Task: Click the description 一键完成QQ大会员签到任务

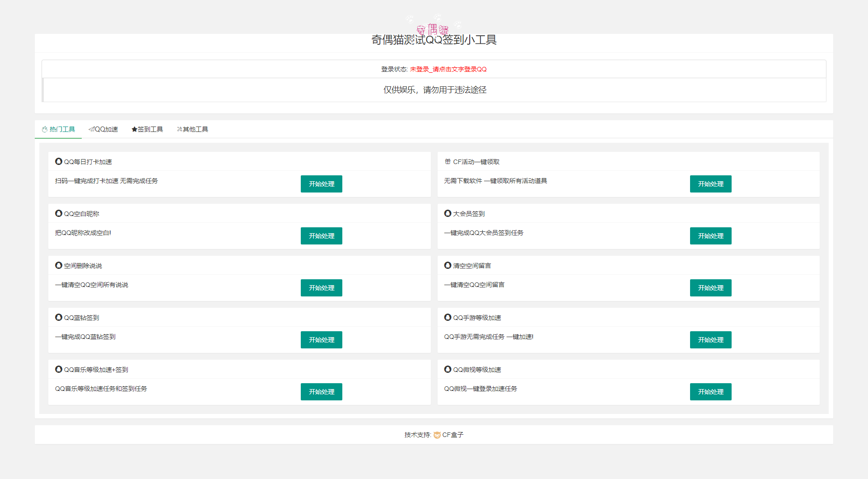Action: [484, 233]
